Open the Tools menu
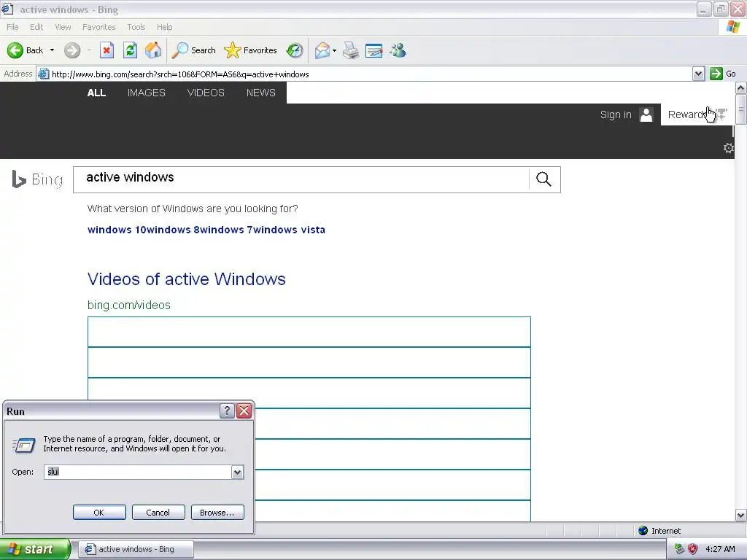This screenshot has height=560, width=747. (136, 27)
